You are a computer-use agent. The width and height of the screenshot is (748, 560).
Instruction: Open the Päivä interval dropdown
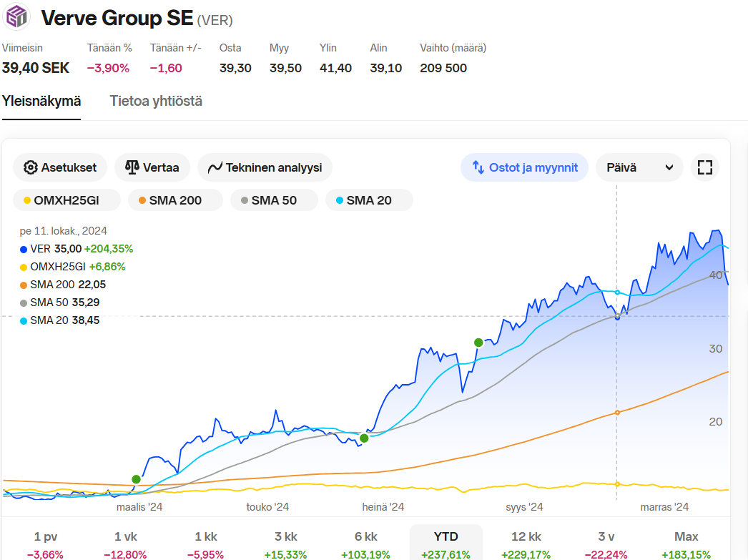[x=639, y=167]
